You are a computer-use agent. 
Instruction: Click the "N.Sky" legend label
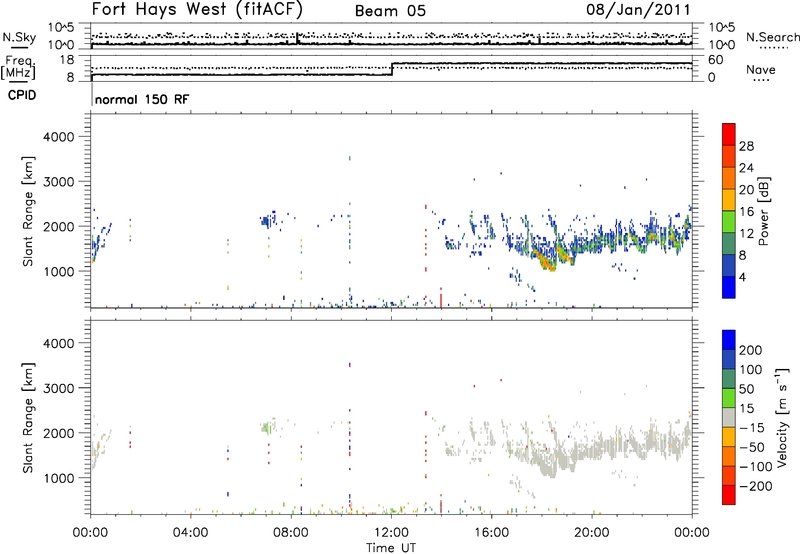pyautogui.click(x=19, y=37)
